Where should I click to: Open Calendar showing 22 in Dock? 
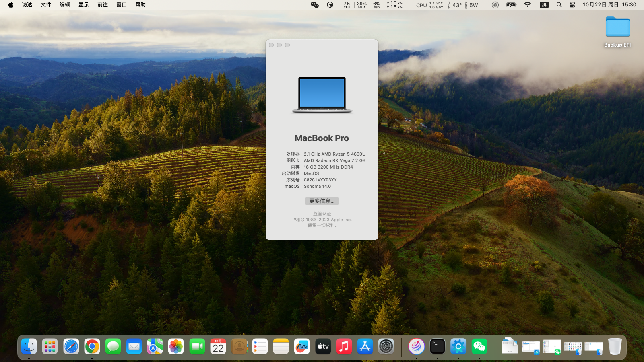pos(218,346)
